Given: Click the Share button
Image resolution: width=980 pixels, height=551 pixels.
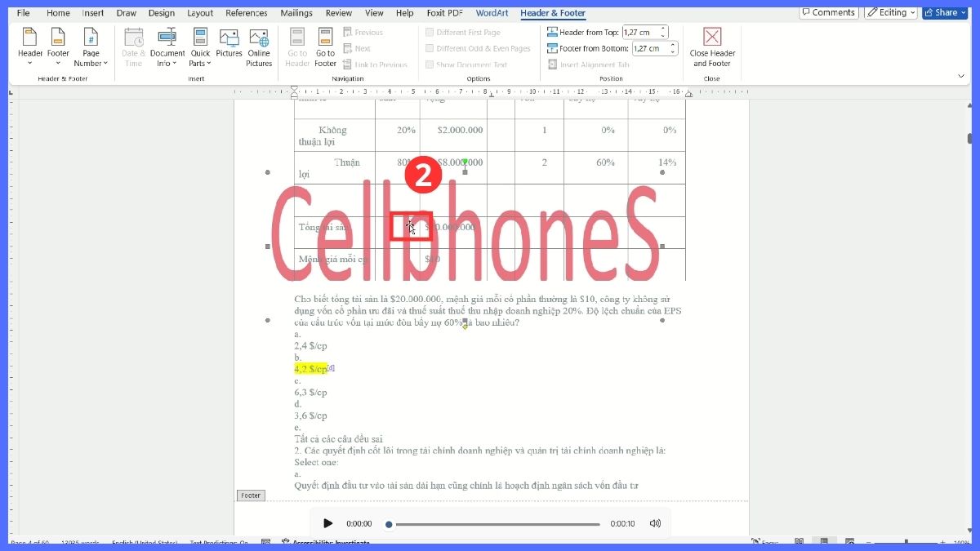Looking at the screenshot, I should pyautogui.click(x=944, y=12).
